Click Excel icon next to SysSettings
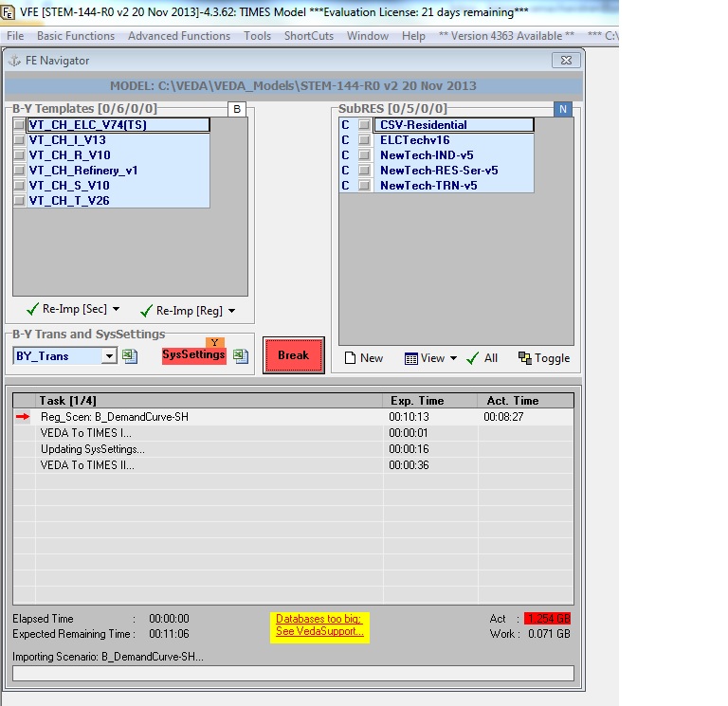The width and height of the screenshot is (728, 706). pyautogui.click(x=241, y=356)
